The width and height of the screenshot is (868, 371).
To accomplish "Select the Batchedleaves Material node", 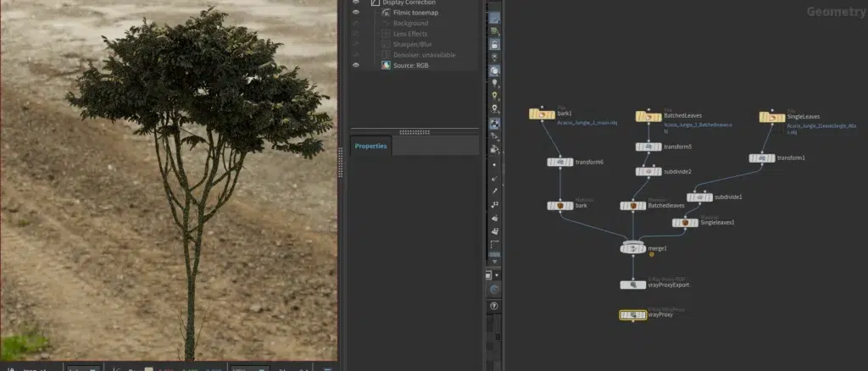I will pyautogui.click(x=632, y=206).
